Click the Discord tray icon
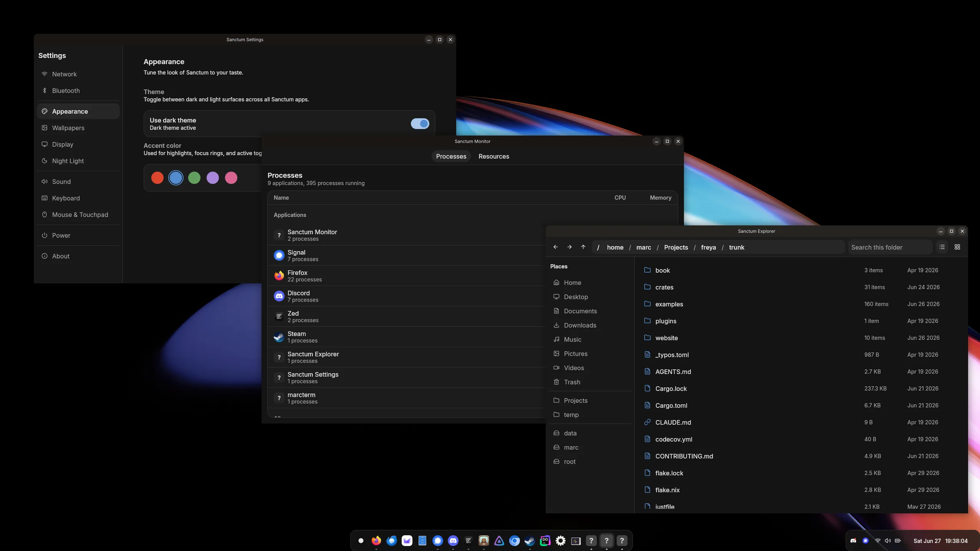The image size is (980, 551). [853, 541]
